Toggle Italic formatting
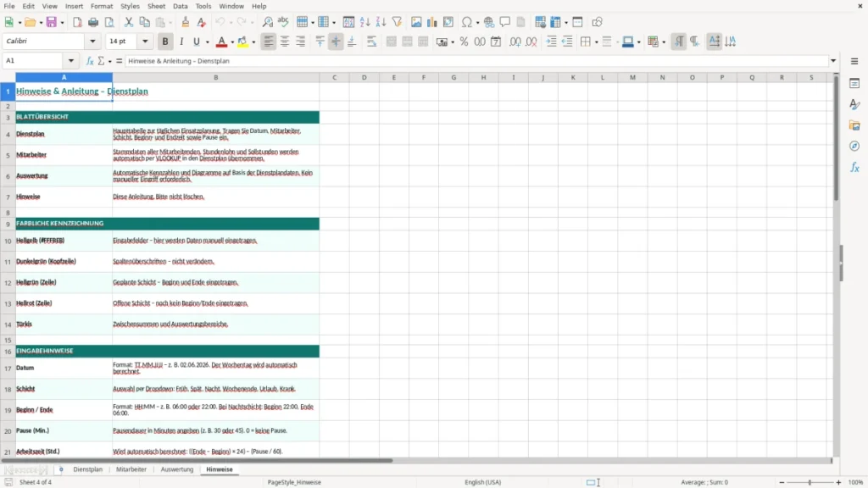This screenshot has width=868, height=488. point(181,42)
